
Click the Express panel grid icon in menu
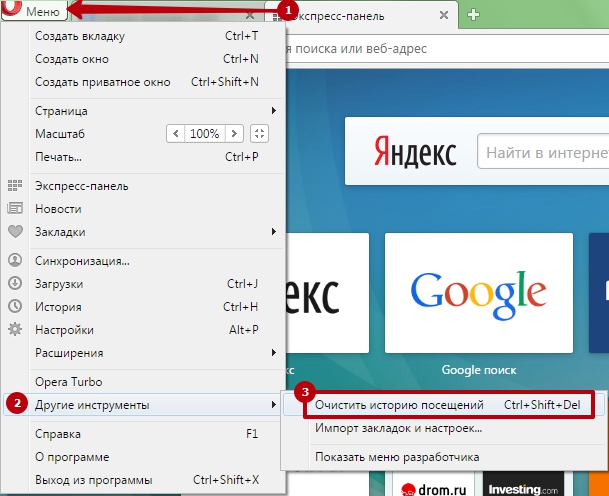[x=15, y=185]
